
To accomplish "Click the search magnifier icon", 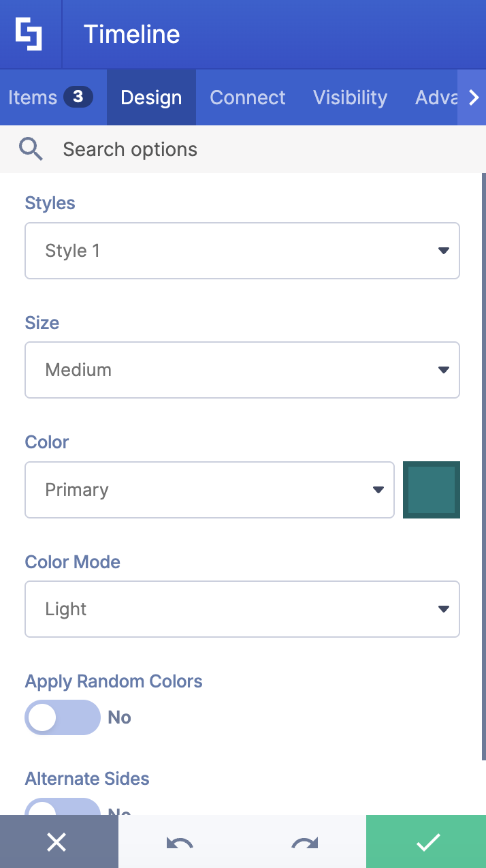I will click(31, 149).
